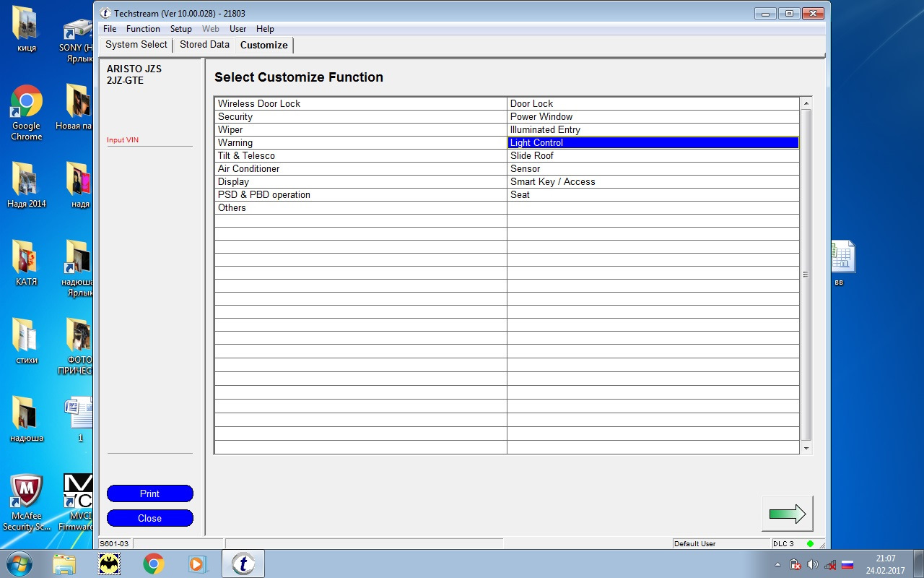Open the Надя 2014 desktop folder
This screenshot has width=924, height=578.
pyautogui.click(x=27, y=185)
